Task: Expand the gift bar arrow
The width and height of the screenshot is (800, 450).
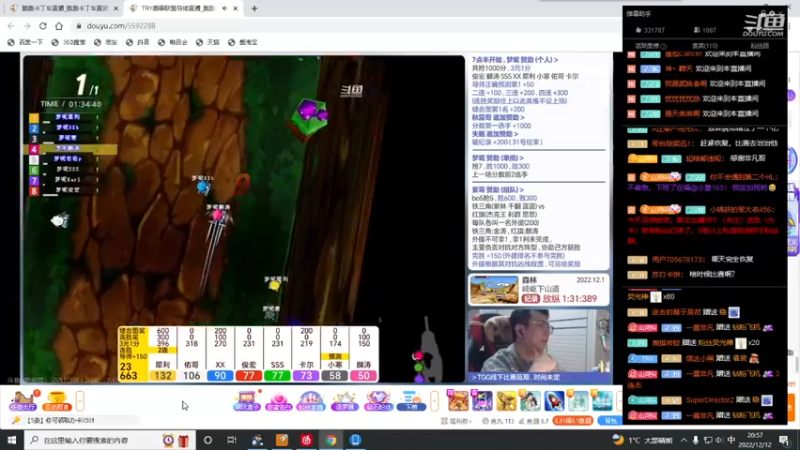Action: [434, 401]
